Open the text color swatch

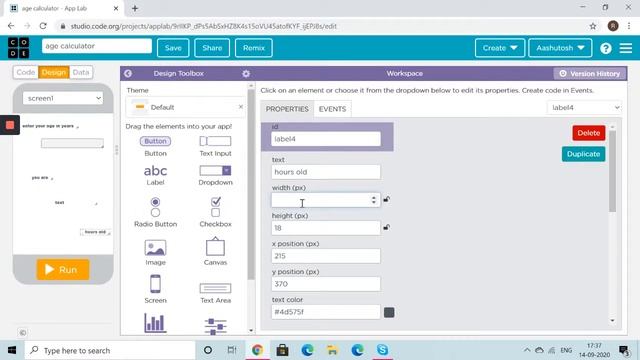(389, 312)
